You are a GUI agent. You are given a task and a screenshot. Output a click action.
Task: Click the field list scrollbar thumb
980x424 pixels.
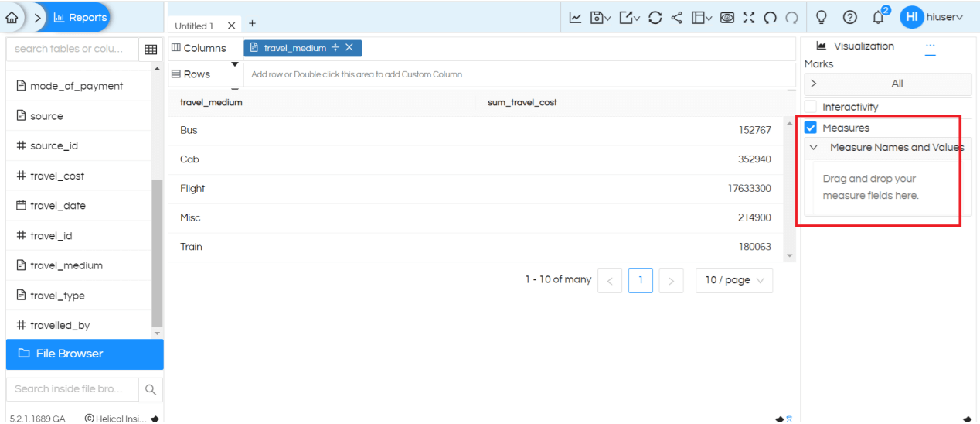(x=158, y=252)
